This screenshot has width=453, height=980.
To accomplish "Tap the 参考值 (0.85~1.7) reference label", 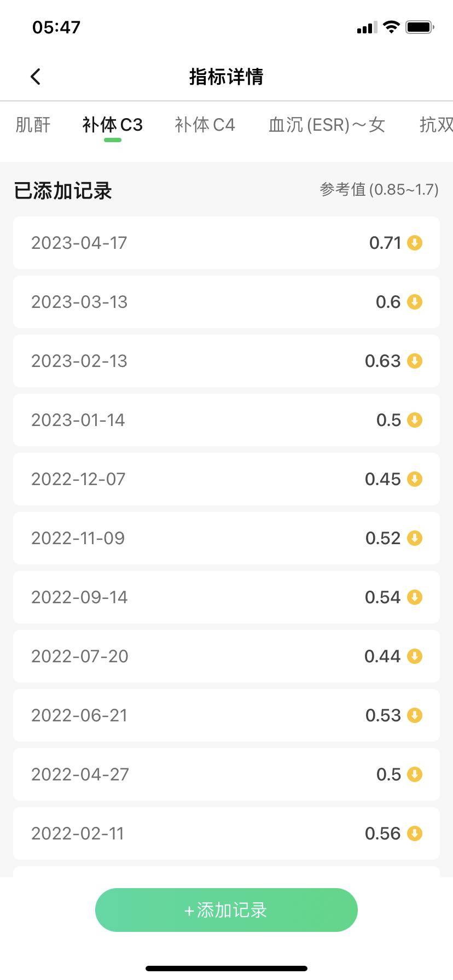I will [x=379, y=190].
